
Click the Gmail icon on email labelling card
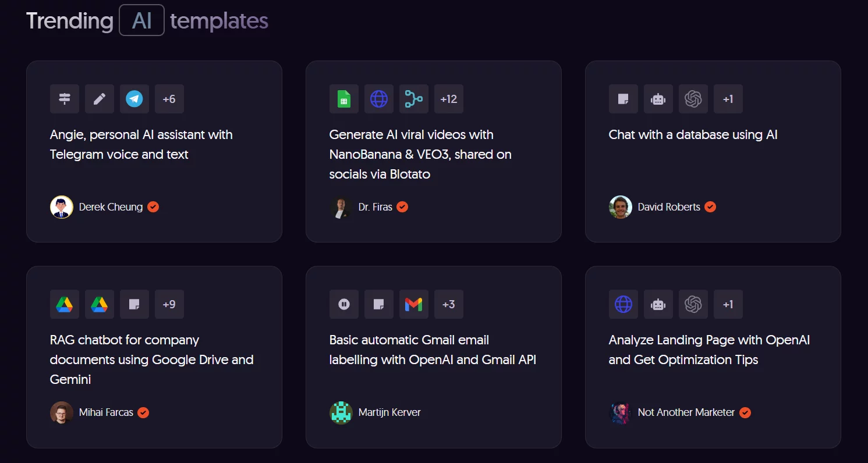[414, 304]
